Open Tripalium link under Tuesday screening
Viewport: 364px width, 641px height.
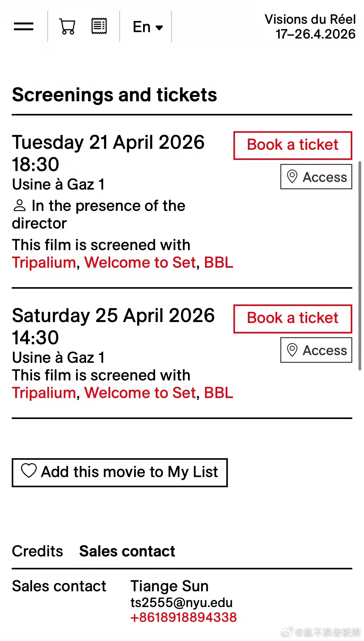[44, 263]
